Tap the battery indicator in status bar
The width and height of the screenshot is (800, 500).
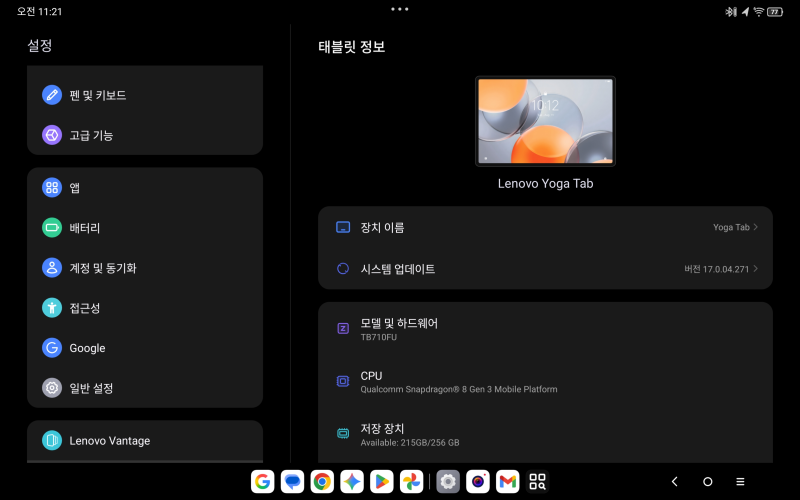click(774, 11)
